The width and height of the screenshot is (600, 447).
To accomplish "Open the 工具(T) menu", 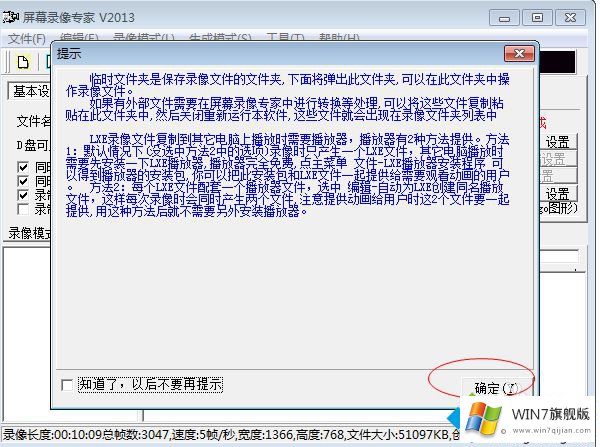I will click(285, 39).
